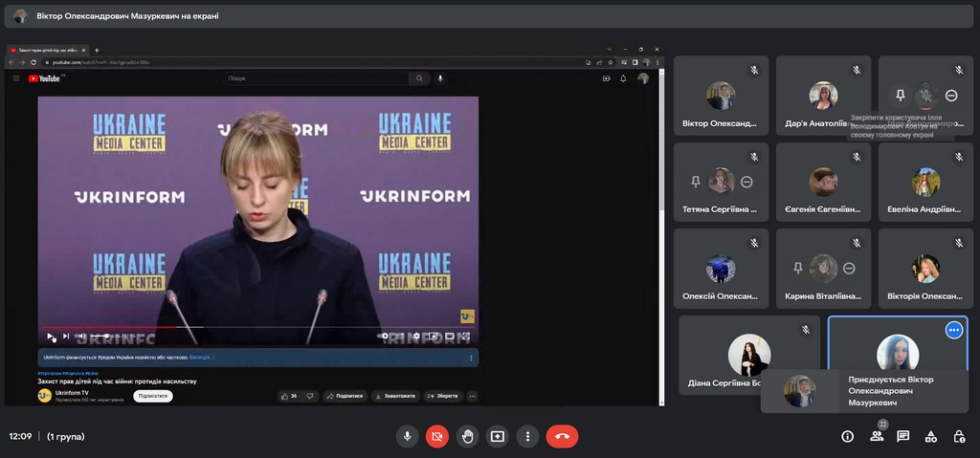Screen dimensions: 980x458
Task: Open host controls lock icon
Action: coord(959,436)
